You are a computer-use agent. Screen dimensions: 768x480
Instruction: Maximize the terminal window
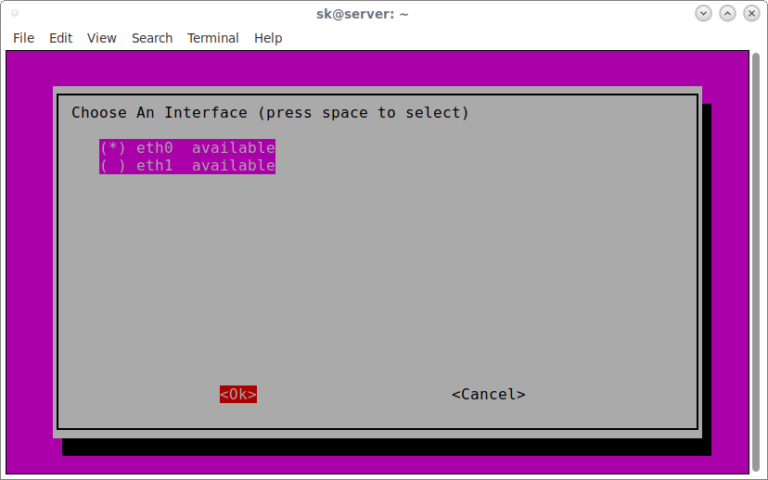(728, 13)
